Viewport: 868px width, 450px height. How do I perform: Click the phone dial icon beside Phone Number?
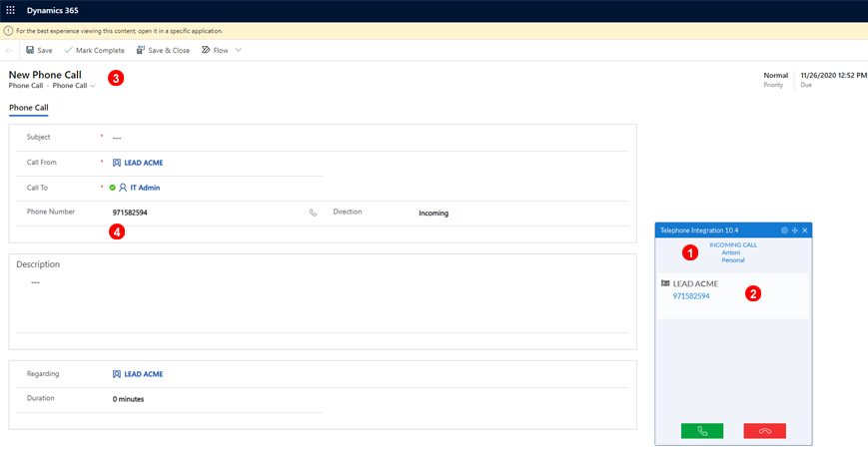tap(313, 213)
